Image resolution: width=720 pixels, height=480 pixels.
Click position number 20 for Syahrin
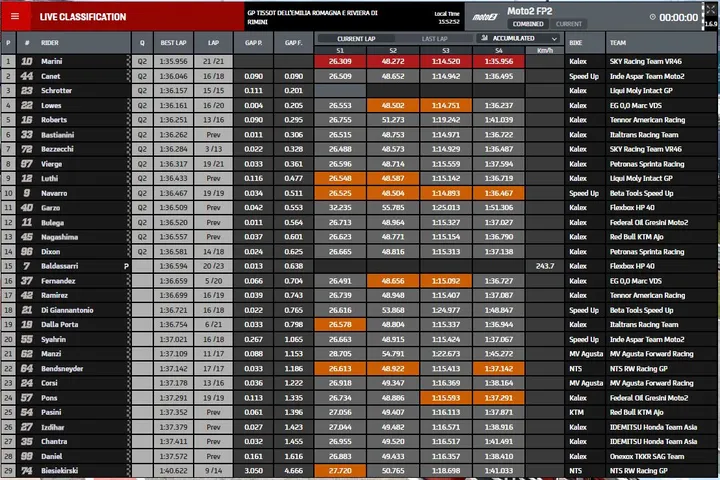(8, 339)
